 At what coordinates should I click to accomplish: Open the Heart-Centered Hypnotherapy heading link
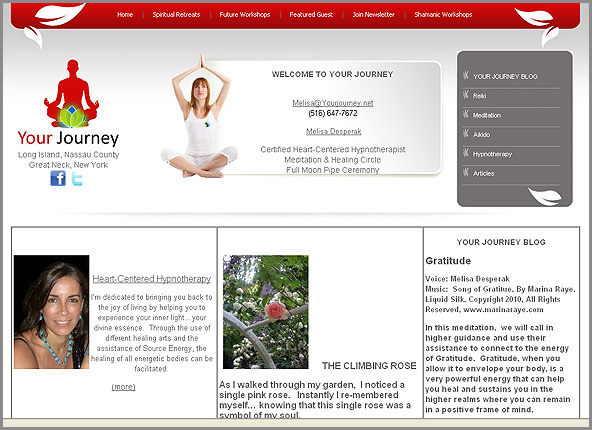pos(152,279)
